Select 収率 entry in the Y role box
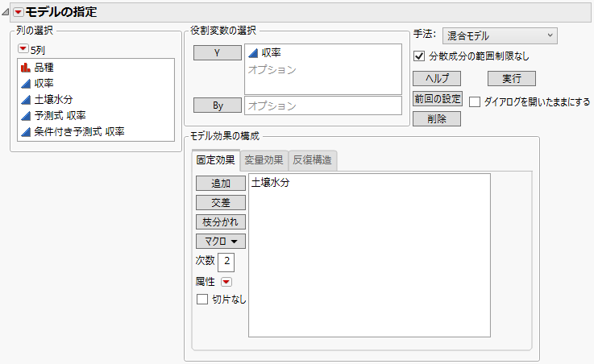Image resolution: width=594 pixels, height=364 pixels. click(x=272, y=53)
